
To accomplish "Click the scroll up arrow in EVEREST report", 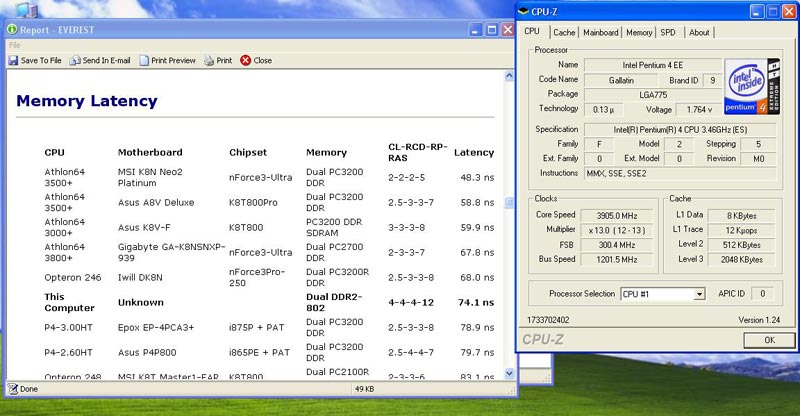I will tap(509, 76).
